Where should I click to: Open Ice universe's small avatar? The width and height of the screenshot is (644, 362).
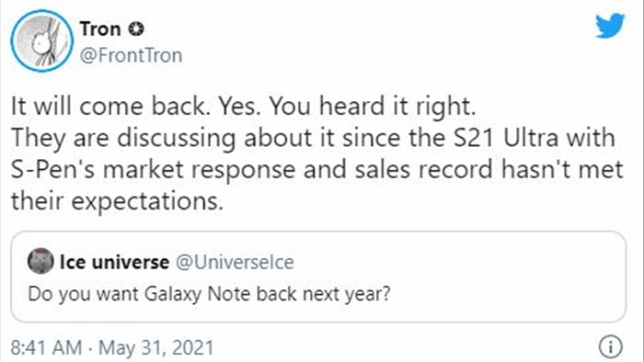(40, 261)
